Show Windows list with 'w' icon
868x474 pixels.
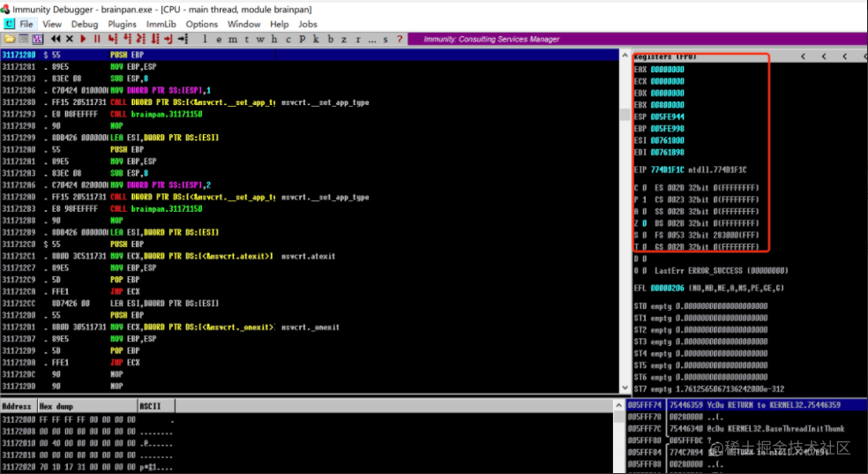(x=259, y=39)
